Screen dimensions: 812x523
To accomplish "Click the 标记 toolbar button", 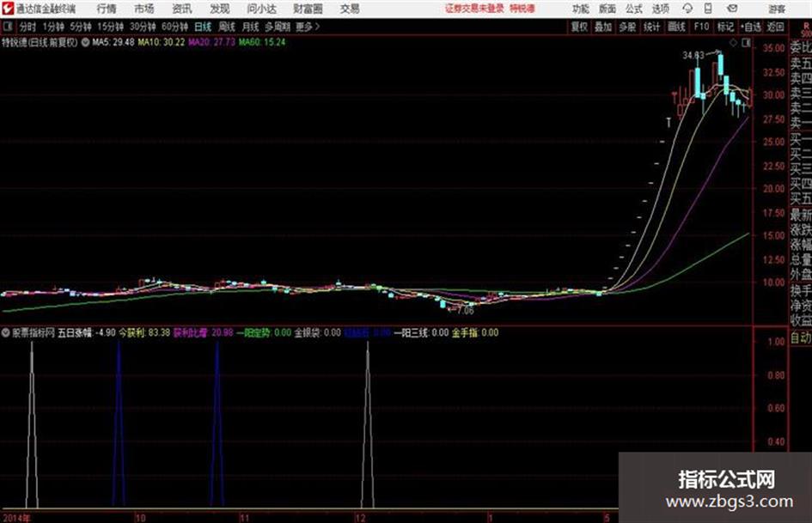I will tap(725, 27).
